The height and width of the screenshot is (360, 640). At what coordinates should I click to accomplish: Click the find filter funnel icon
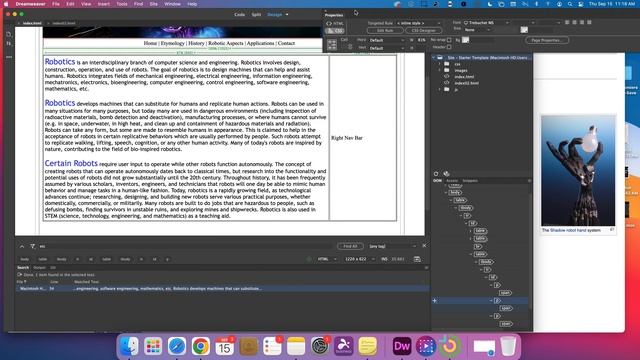point(32,246)
